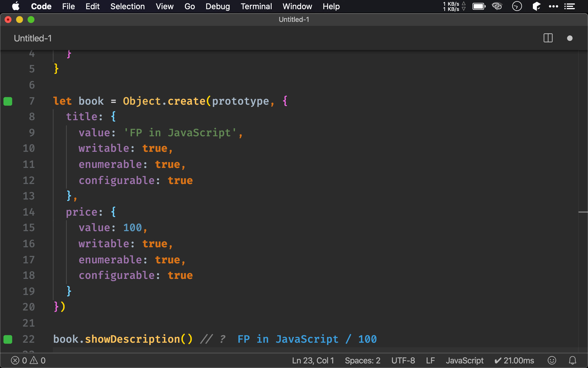
Task: Select the Untitled-1 editor tab
Action: coord(33,38)
